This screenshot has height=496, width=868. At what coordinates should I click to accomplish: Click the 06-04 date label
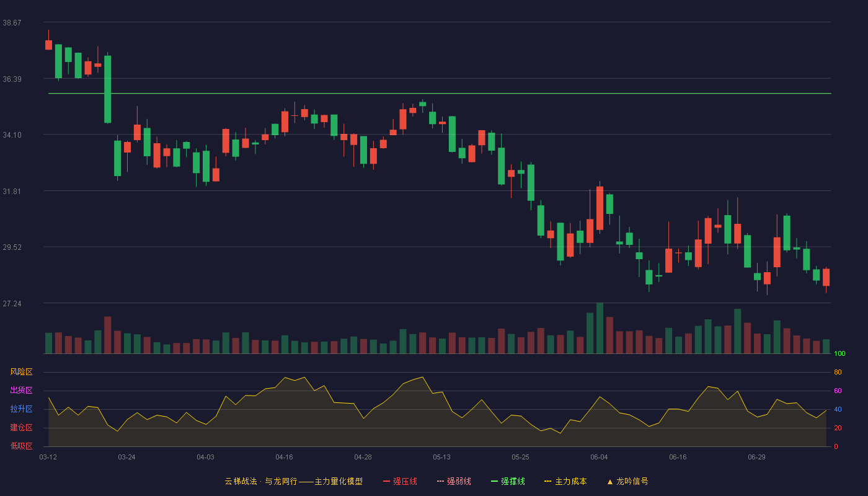click(599, 457)
